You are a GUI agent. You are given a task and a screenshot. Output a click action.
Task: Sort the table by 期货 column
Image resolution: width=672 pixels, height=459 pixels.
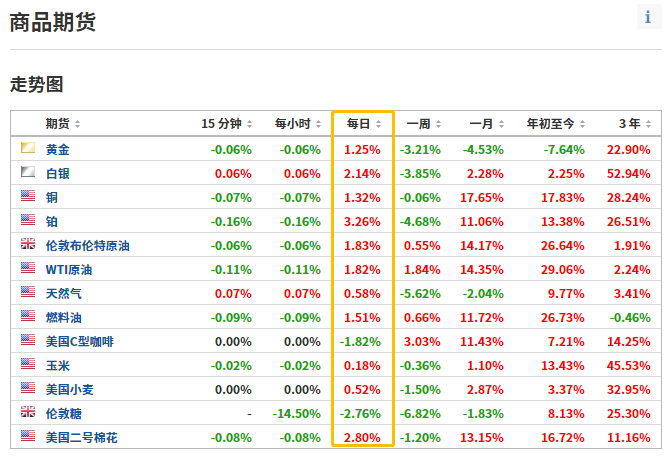point(62,124)
